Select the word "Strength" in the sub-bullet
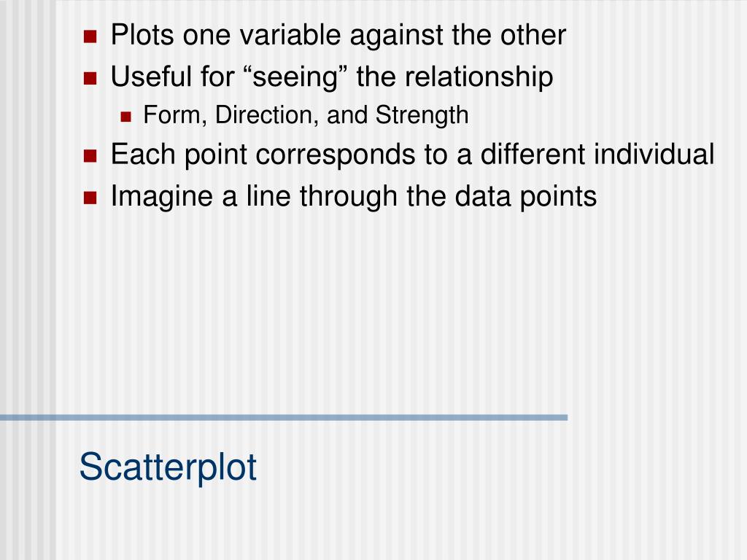 [422, 116]
